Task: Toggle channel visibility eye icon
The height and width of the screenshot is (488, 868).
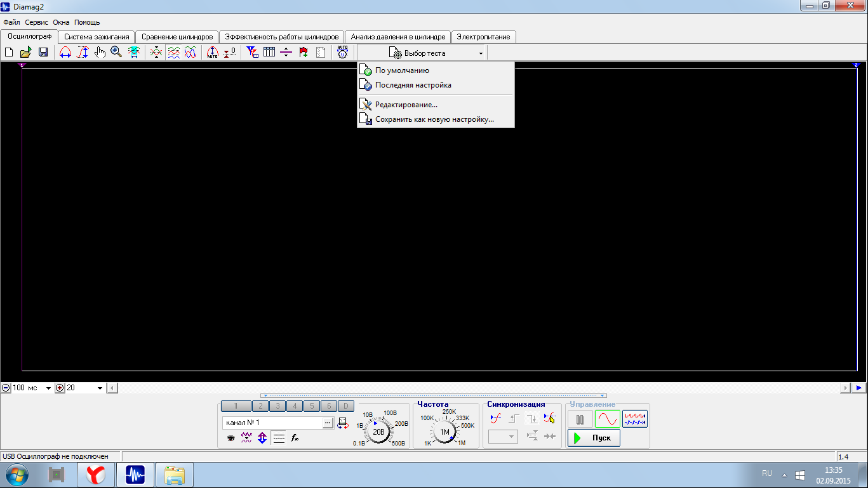Action: click(x=231, y=438)
